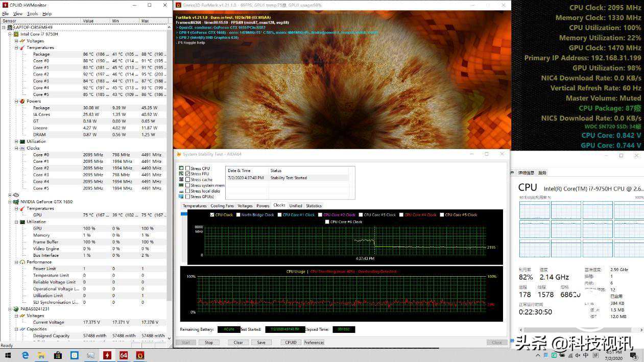Collapse the Powers tree node
The height and width of the screenshot is (362, 644).
[16, 101]
